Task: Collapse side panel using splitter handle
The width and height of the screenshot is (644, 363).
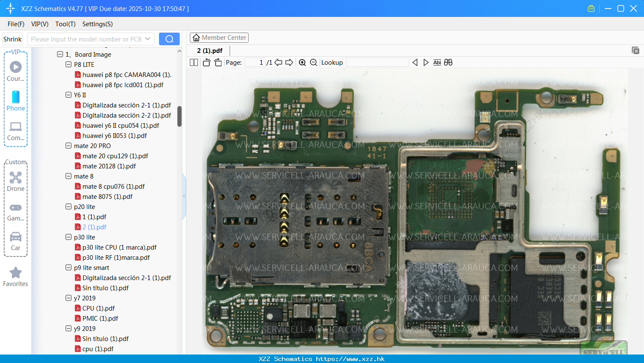Action: point(184,196)
